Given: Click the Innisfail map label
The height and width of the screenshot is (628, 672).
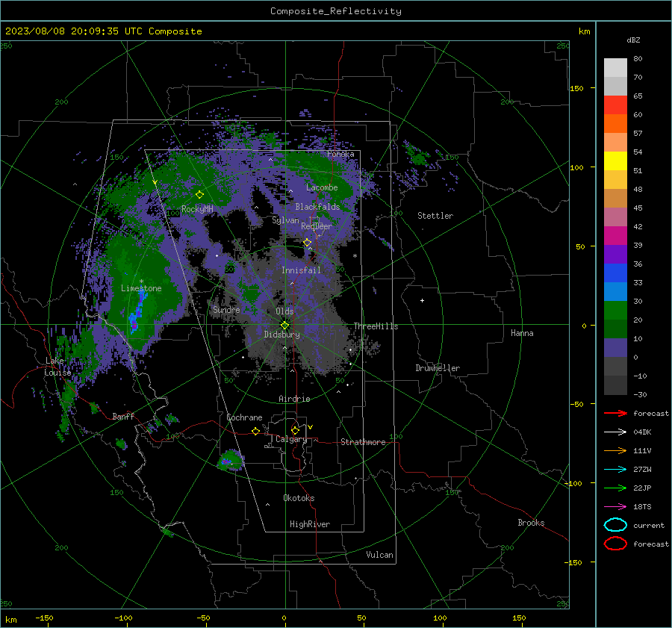Looking at the screenshot, I should pyautogui.click(x=301, y=270).
